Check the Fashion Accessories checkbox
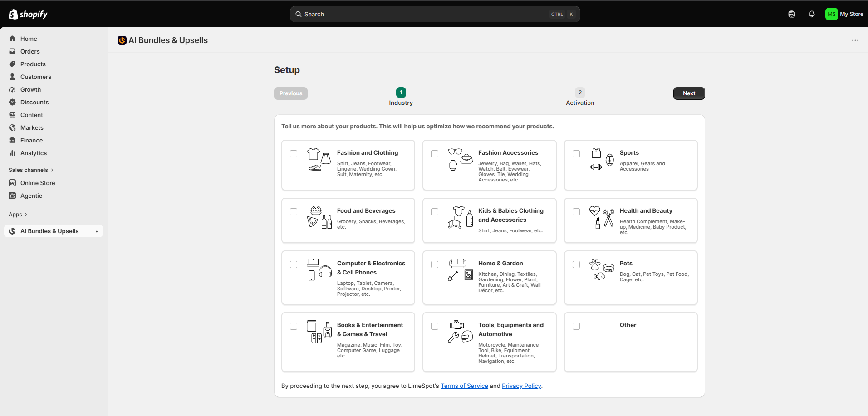The image size is (868, 416). (x=435, y=154)
